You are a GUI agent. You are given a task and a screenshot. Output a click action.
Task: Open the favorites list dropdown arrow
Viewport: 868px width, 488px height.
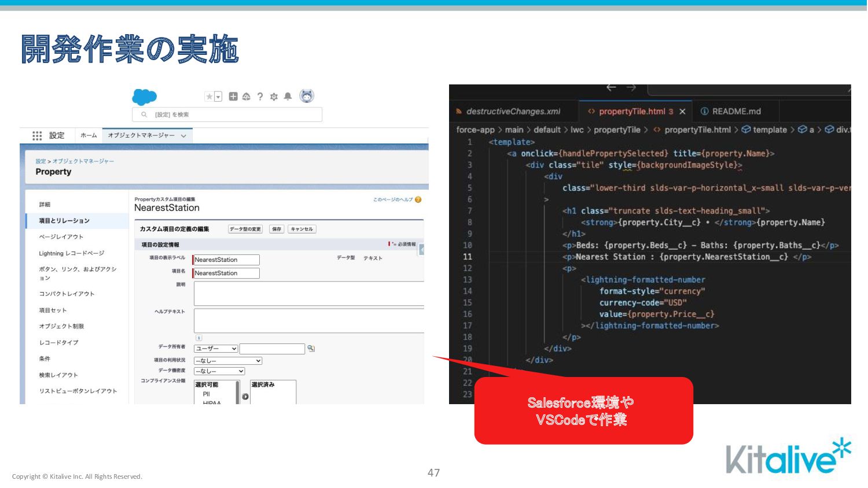(x=218, y=97)
